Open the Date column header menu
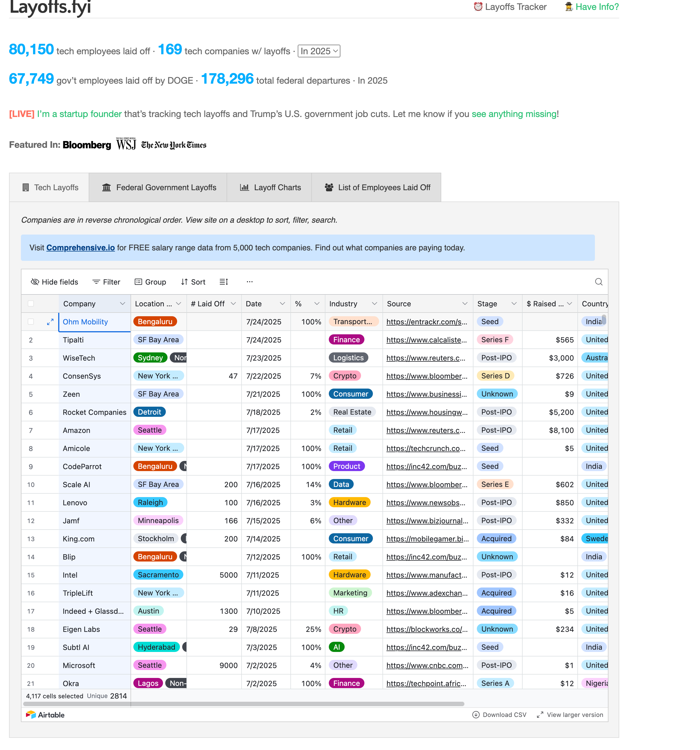The width and height of the screenshot is (700, 750). (282, 304)
